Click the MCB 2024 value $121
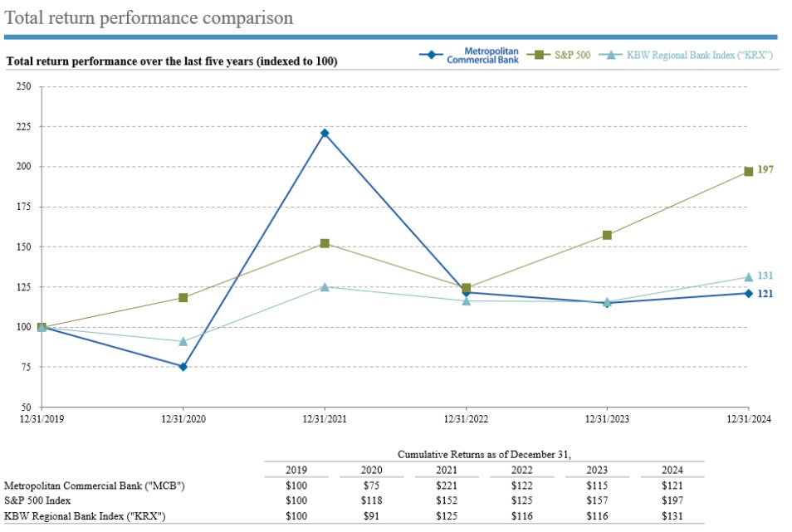This screenshot has width=792, height=532. click(672, 486)
